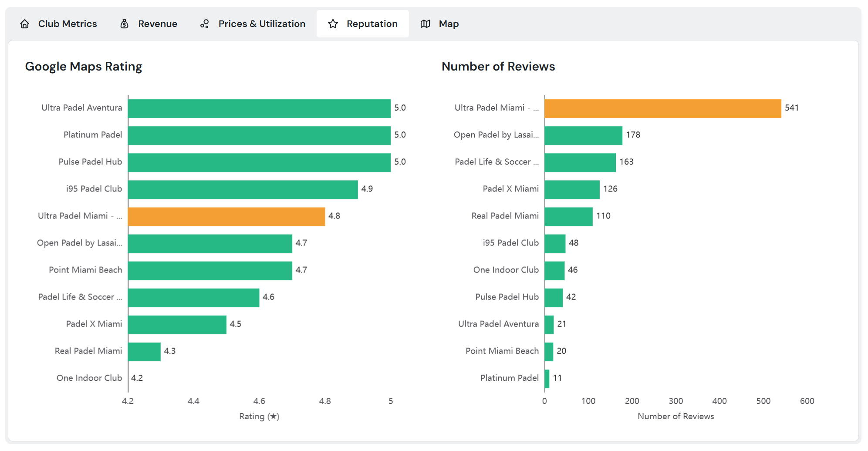Image resolution: width=868 pixels, height=451 pixels.
Task: Click the Google Maps Rating chart title
Action: pos(84,66)
